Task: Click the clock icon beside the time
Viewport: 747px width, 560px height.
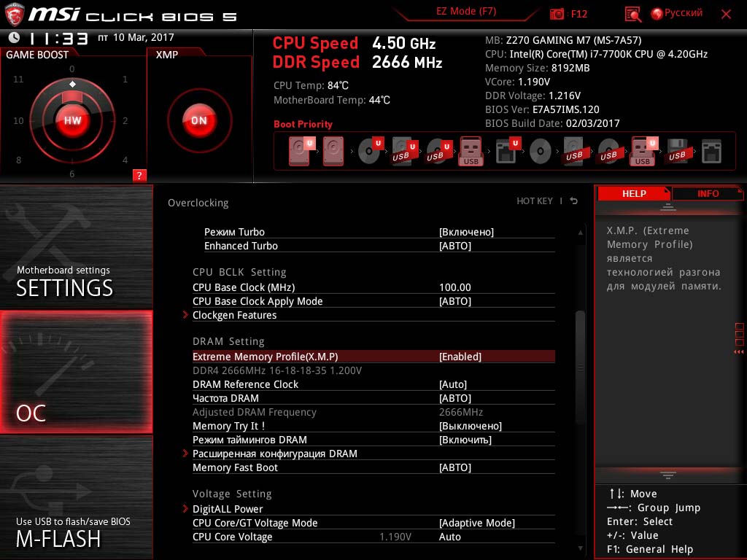Action: [15, 37]
